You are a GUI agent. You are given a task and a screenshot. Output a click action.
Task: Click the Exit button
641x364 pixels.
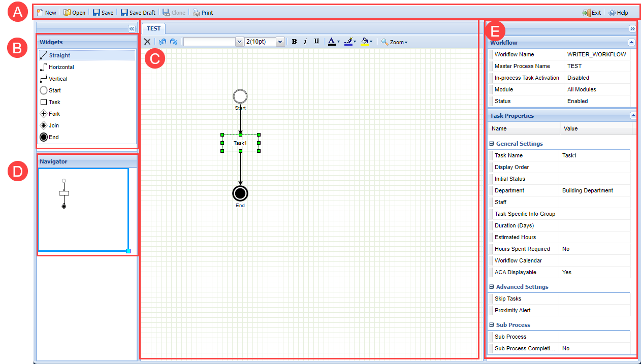tap(592, 13)
